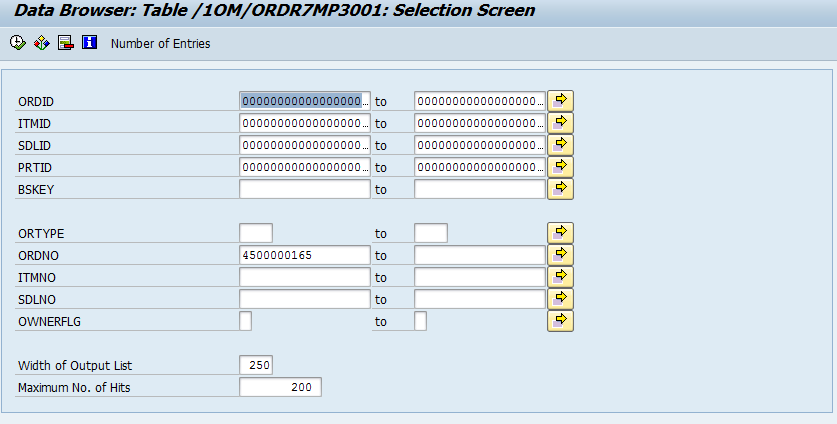Focus the ORTYPE from-value field
The image size is (837, 424).
pos(256,233)
